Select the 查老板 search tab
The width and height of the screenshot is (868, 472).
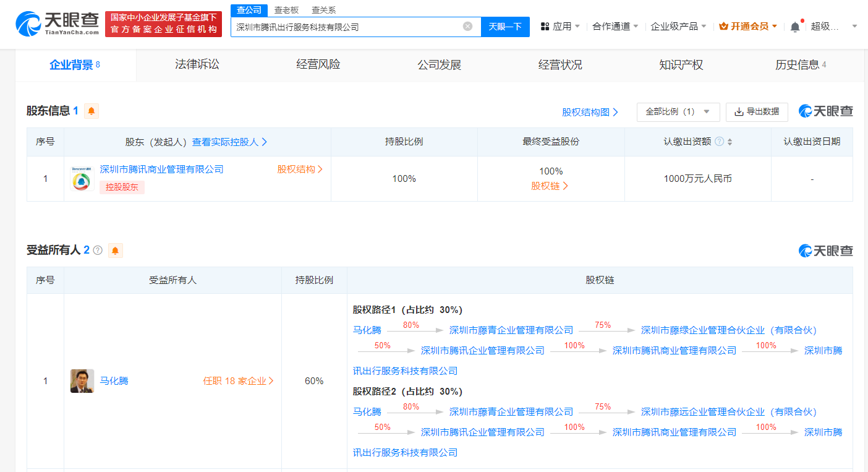[x=286, y=10]
